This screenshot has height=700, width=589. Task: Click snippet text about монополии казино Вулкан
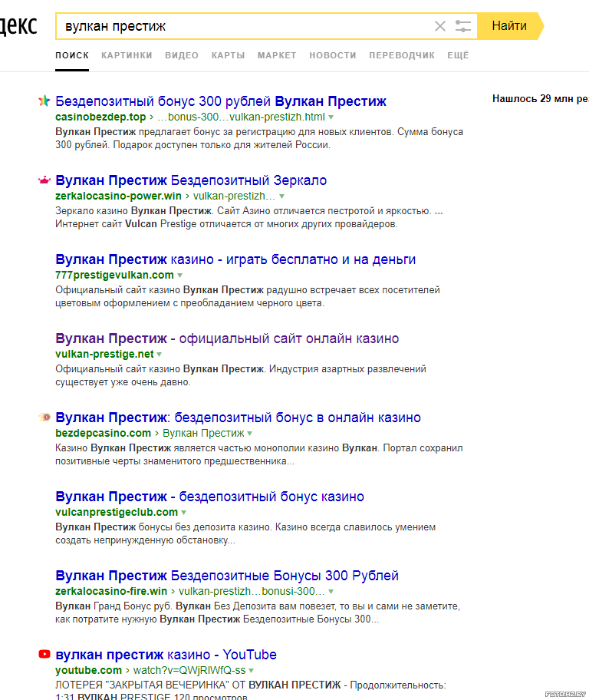pos(258,454)
